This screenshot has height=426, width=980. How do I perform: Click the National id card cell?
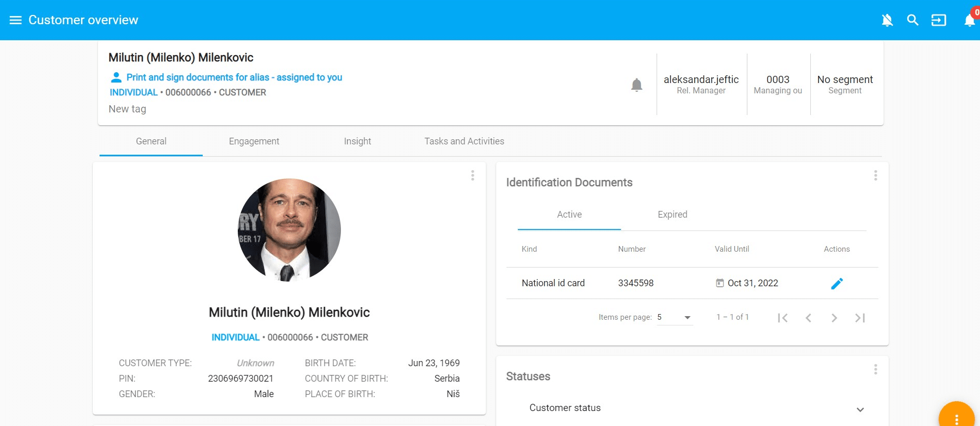pos(553,283)
